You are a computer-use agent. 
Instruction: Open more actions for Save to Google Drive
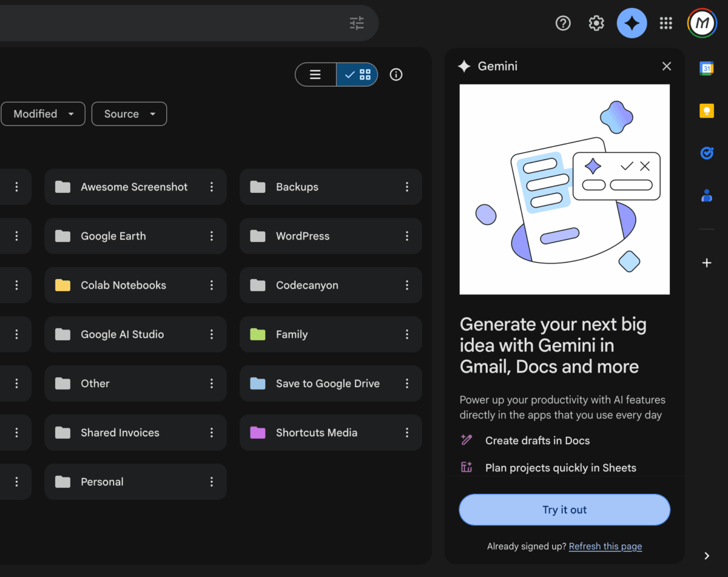[x=407, y=383]
